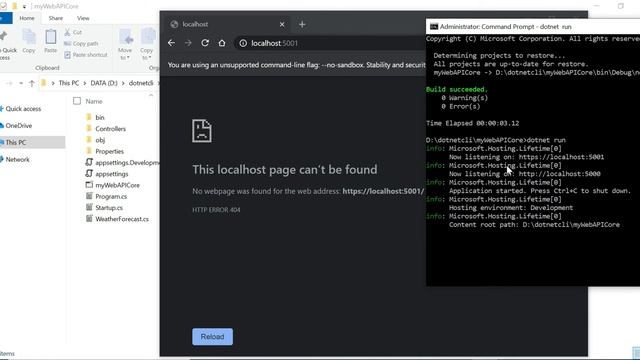Click the sad page error icon
Viewport: 640px width, 360px height.
202,131
